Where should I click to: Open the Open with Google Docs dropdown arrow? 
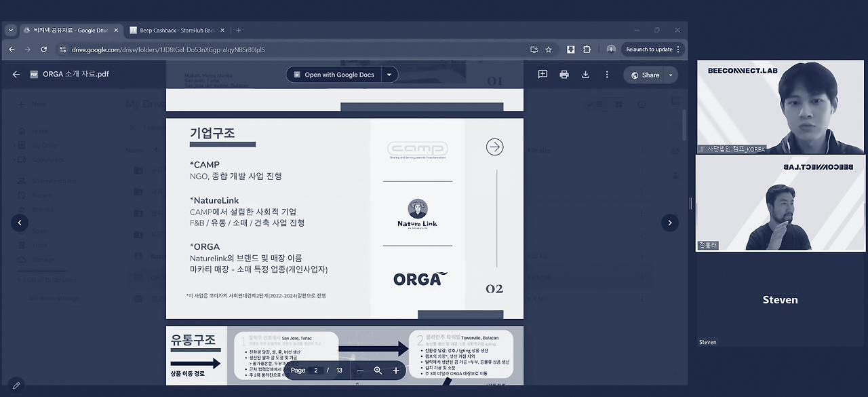click(x=389, y=75)
